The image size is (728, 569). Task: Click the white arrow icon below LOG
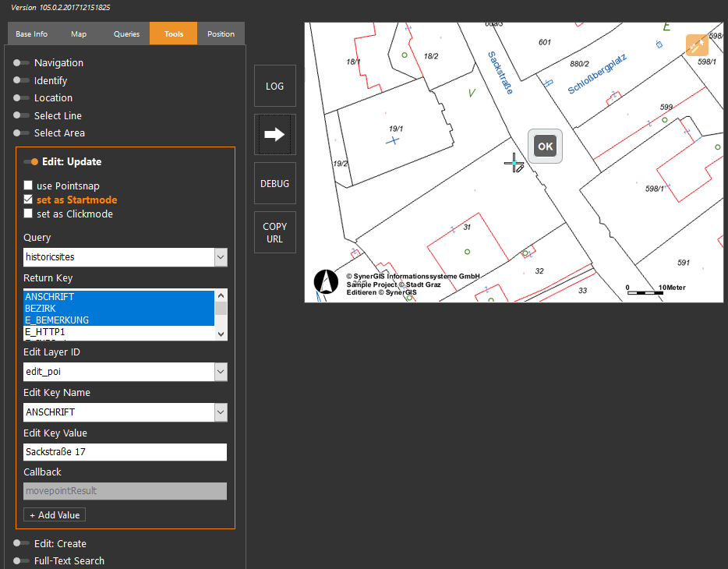(274, 133)
